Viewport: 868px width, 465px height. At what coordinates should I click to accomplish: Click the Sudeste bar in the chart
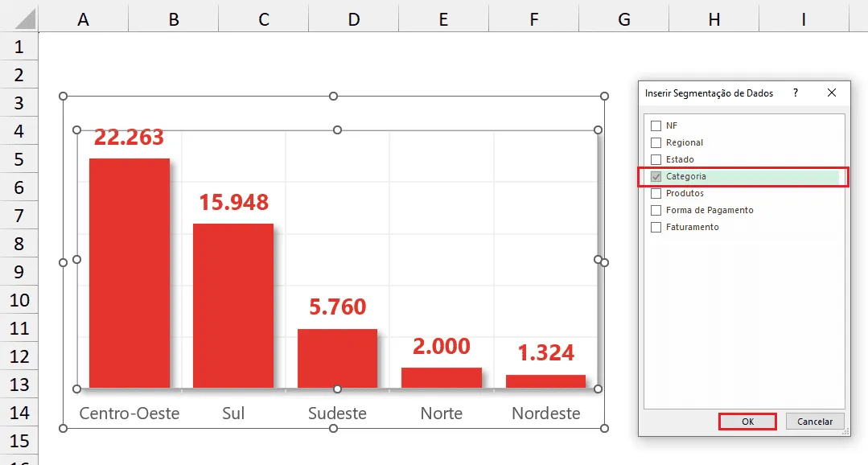point(337,359)
